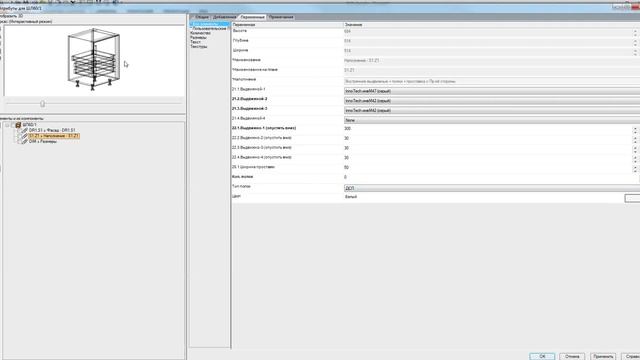Click the Кол. полок value field
This screenshot has height=360, width=640.
491,177
